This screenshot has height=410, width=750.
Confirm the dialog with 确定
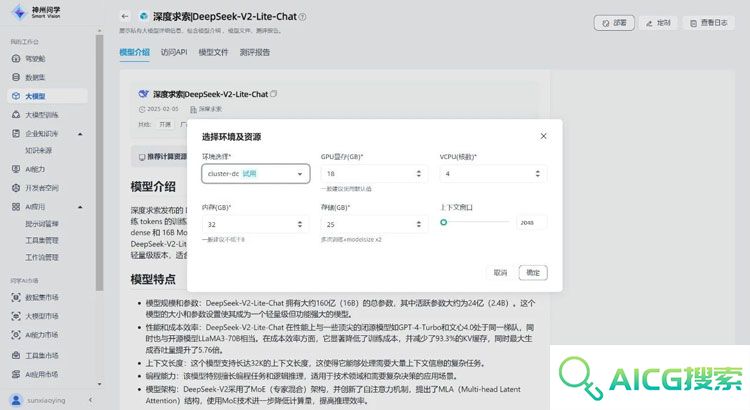[x=533, y=273]
